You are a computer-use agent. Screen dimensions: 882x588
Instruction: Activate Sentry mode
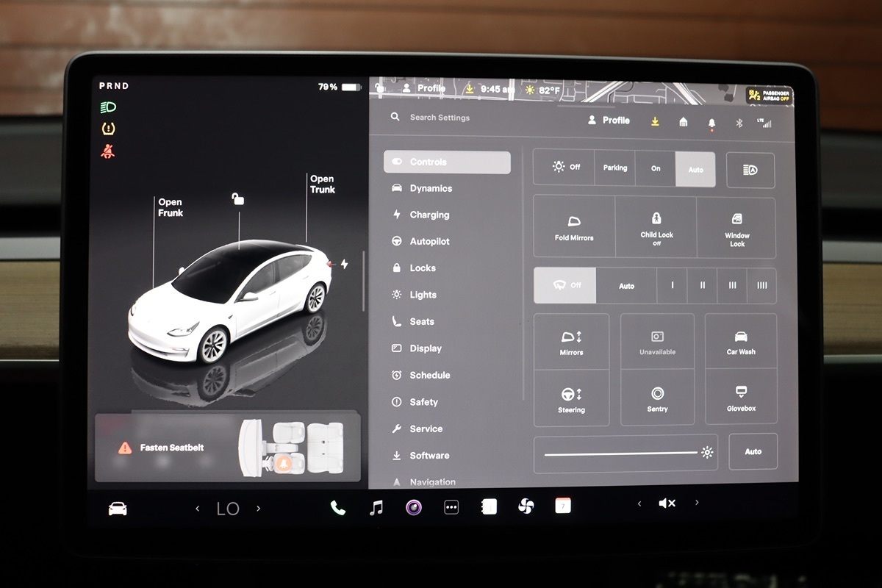point(657,398)
